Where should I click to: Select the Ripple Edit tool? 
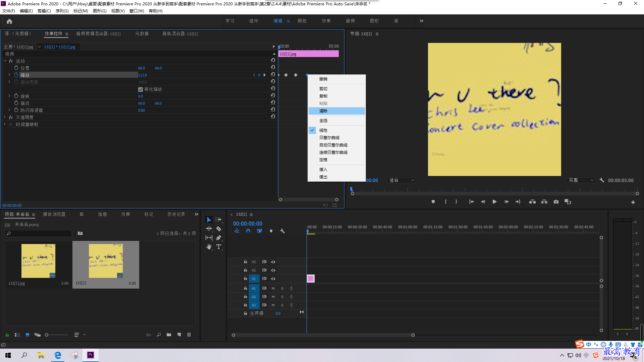[209, 229]
